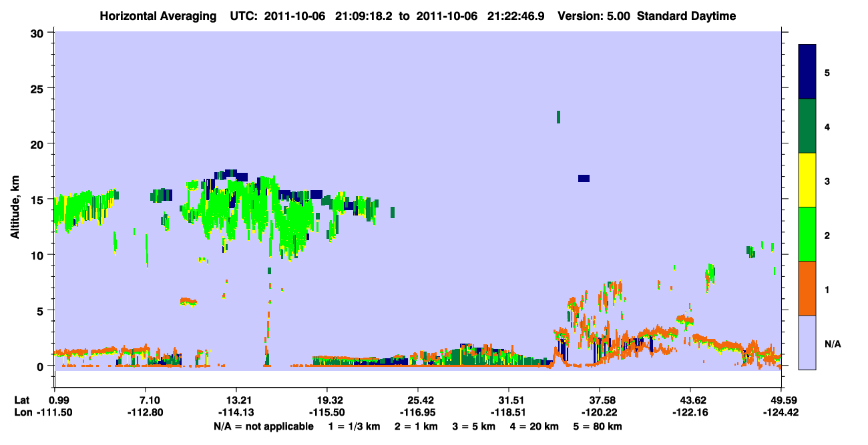Click altitude tick label 5
Viewport: 868px width, 445px height.
(41, 311)
